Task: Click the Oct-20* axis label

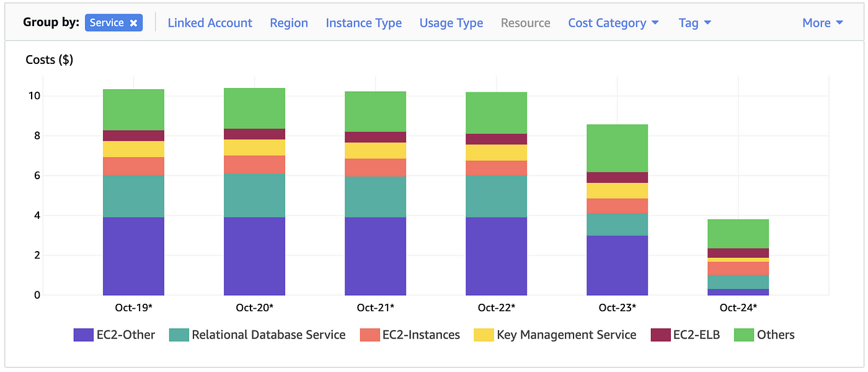Action: pos(254,308)
